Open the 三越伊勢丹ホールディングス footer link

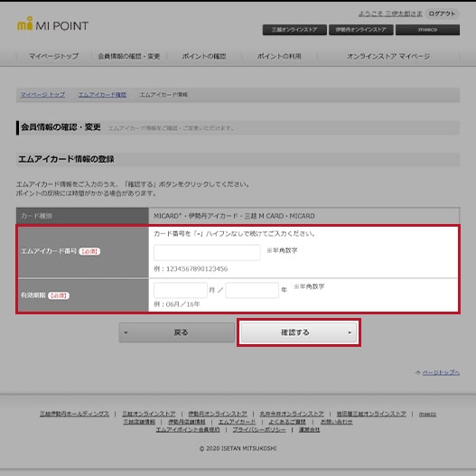(74, 414)
